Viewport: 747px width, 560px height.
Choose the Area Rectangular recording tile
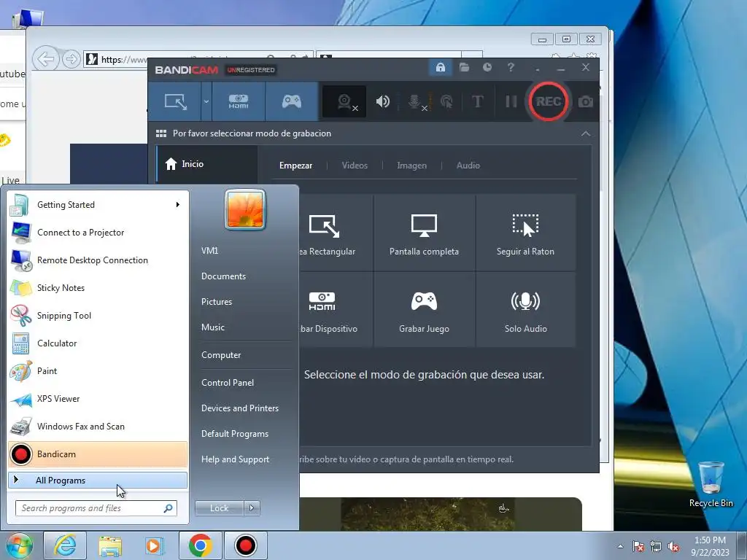[x=336, y=233]
